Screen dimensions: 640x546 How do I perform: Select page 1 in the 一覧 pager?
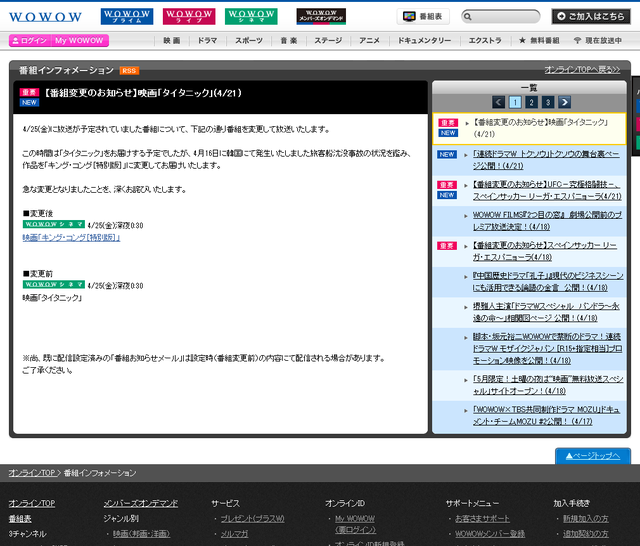coord(515,102)
